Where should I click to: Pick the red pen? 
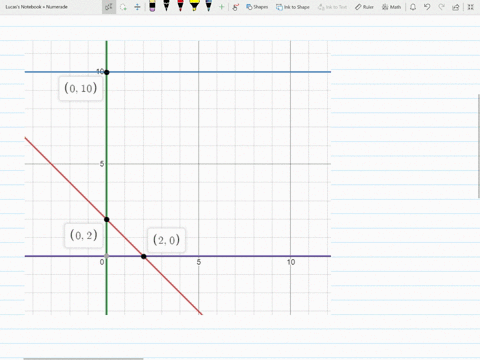[180, 6]
